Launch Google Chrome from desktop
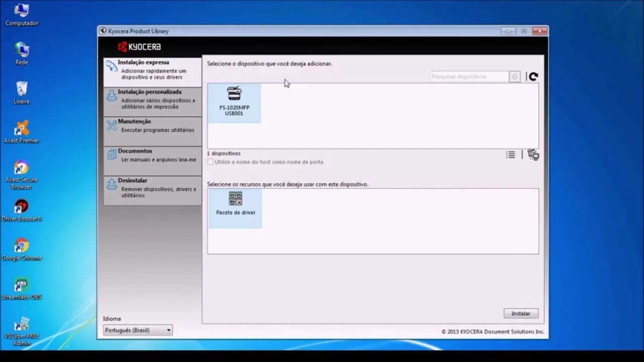The width and height of the screenshot is (644, 362). coord(22,250)
